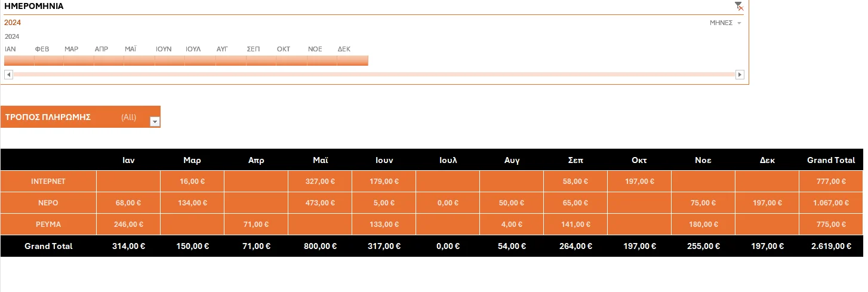Viewport: 868px width, 292px height.
Task: Select the Grand Total row label
Action: point(48,246)
